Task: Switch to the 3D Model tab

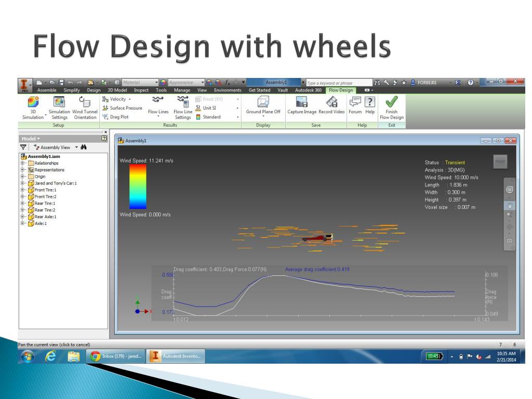Action: coord(117,90)
